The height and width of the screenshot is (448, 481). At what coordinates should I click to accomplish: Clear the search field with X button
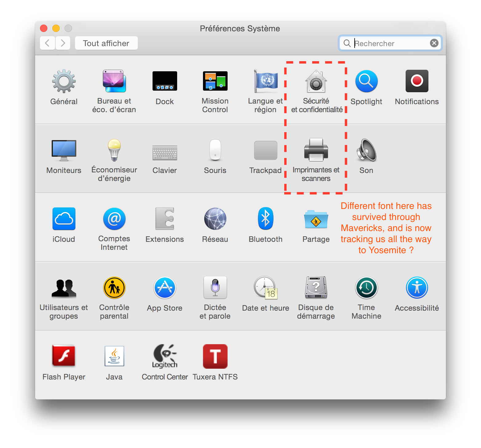click(434, 43)
